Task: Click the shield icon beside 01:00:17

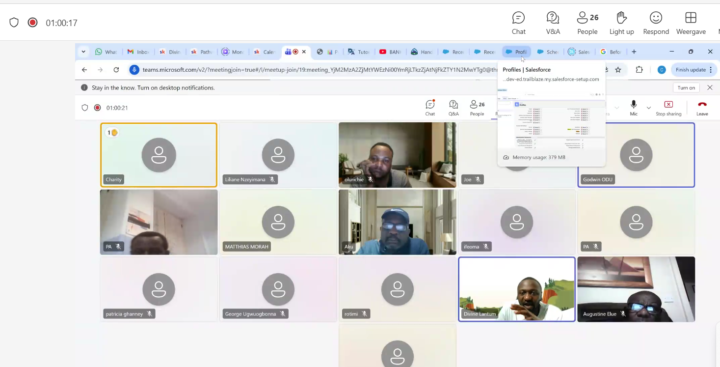Action: 14,23
